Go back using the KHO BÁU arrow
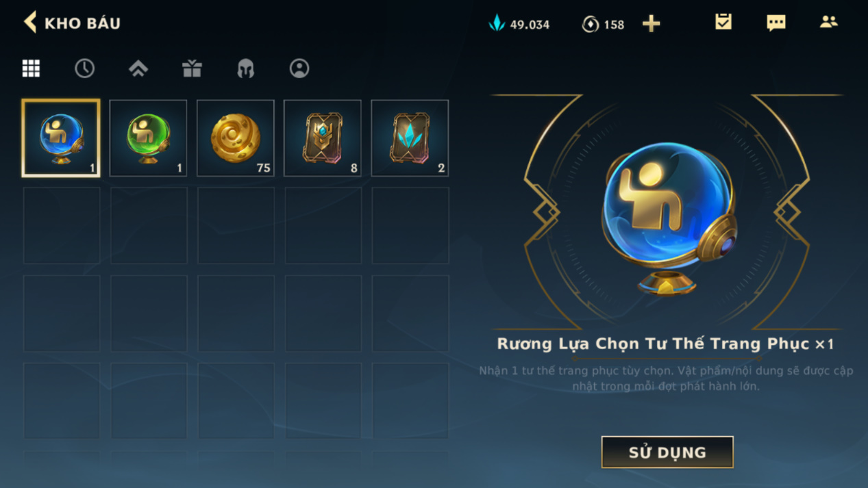The height and width of the screenshot is (488, 868). [30, 23]
